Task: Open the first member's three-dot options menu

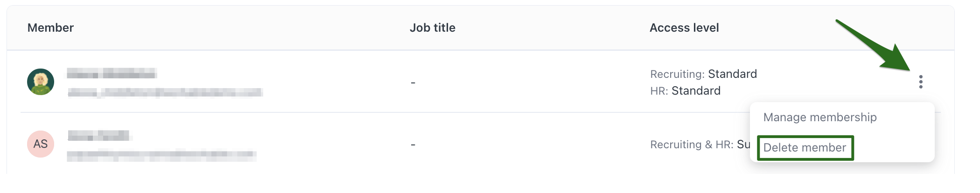Action: tap(920, 82)
